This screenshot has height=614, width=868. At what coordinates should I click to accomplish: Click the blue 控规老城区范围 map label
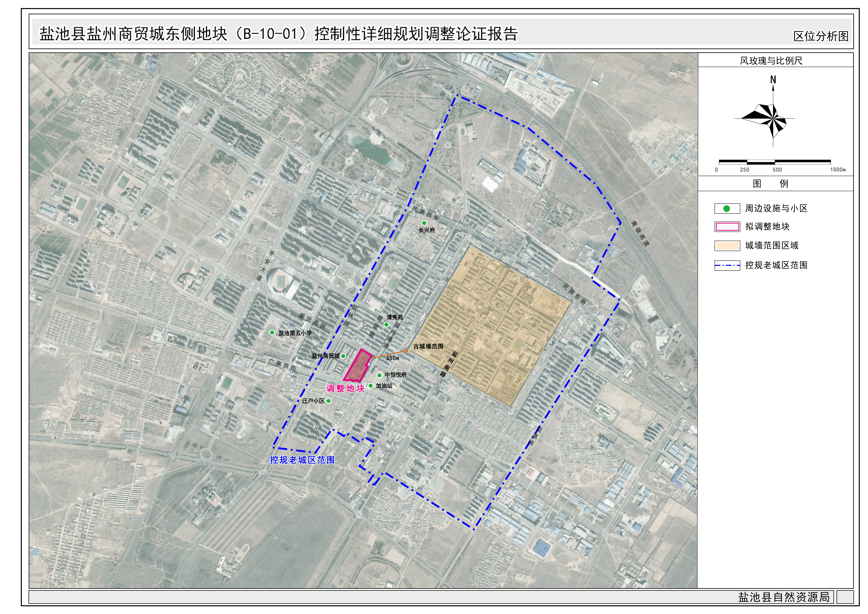(x=302, y=460)
